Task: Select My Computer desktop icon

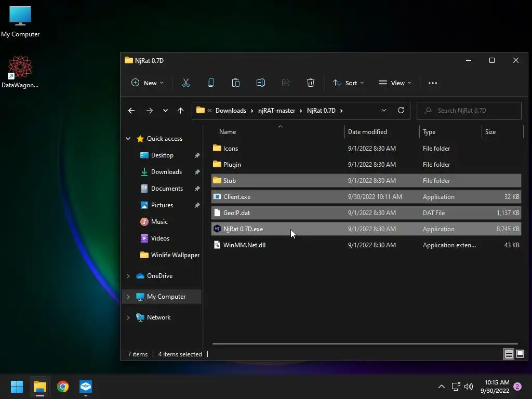Action: [20, 21]
